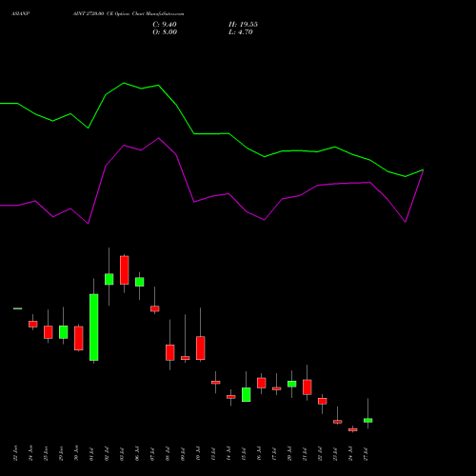Click the red candlestick for 10 Jul
The image size is (476, 476).
tap(201, 348)
